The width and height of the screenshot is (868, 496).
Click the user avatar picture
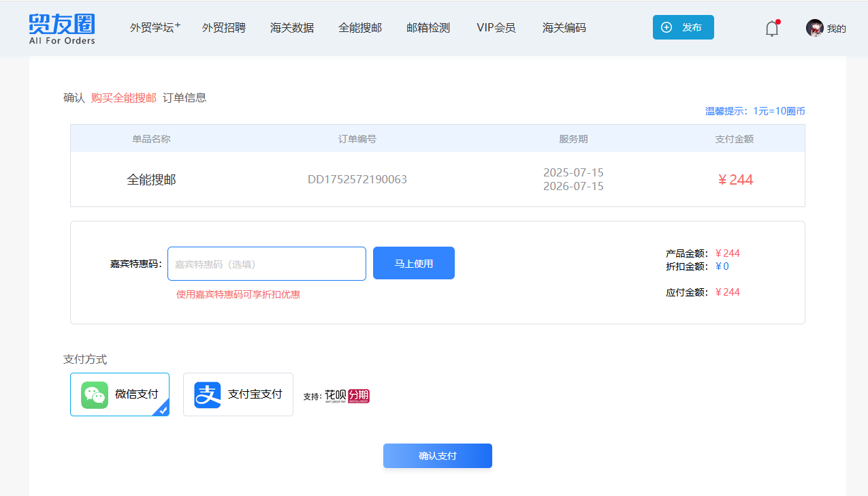[x=814, y=28]
